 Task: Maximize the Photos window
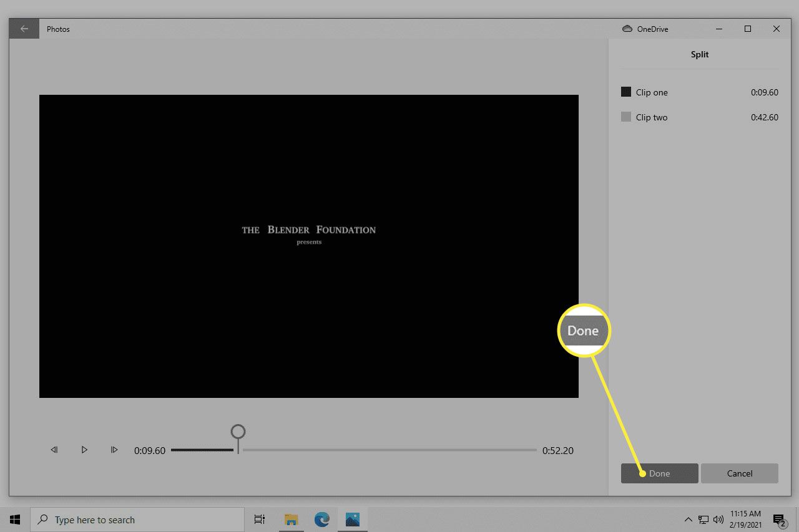click(x=748, y=29)
